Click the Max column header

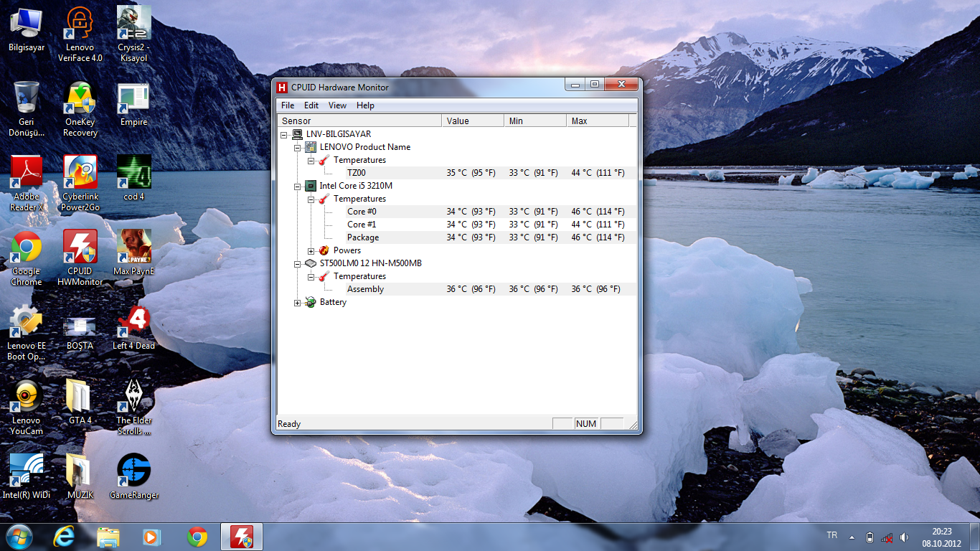pyautogui.click(x=598, y=121)
